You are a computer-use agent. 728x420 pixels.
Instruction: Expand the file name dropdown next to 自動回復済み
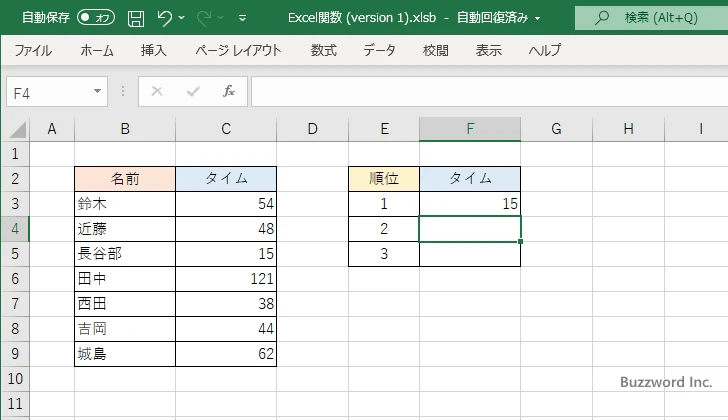538,19
